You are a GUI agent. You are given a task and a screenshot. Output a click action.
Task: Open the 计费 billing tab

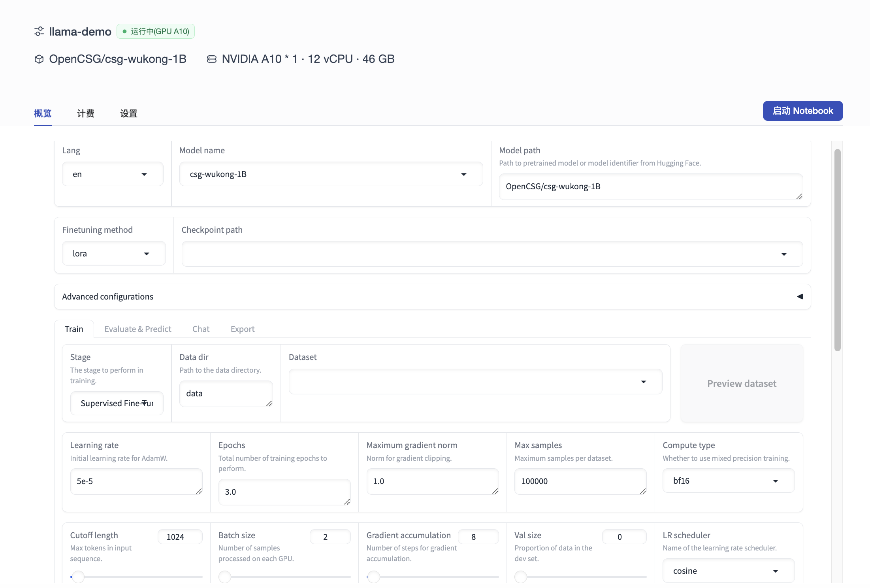pos(86,114)
